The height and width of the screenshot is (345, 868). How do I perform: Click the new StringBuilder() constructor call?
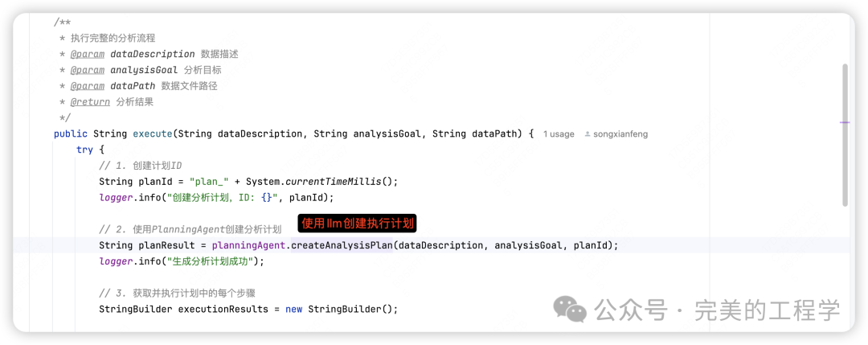(x=342, y=309)
